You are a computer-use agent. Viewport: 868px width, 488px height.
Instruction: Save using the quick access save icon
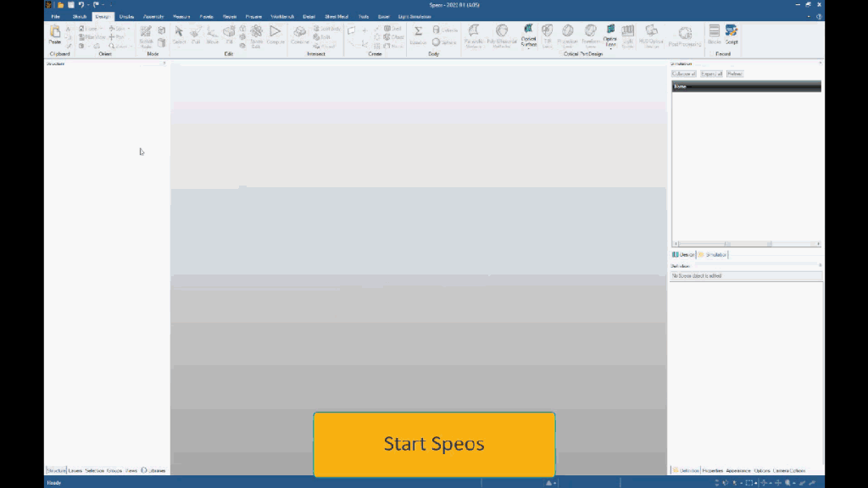coord(71,5)
